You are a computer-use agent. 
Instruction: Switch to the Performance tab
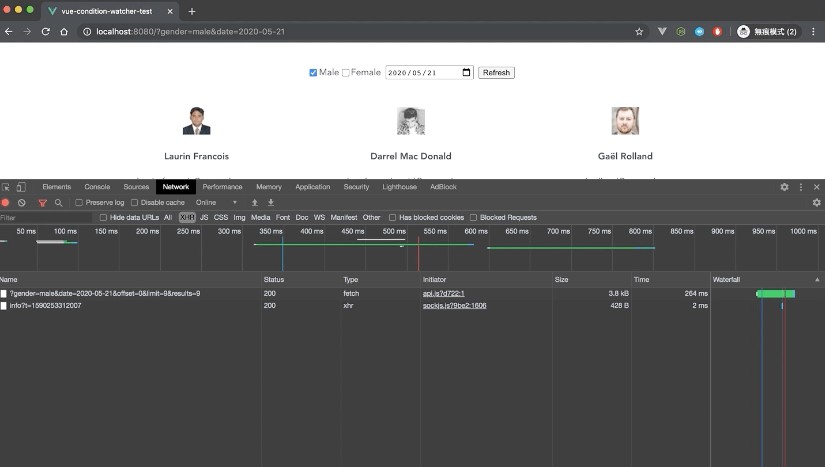[x=222, y=187]
